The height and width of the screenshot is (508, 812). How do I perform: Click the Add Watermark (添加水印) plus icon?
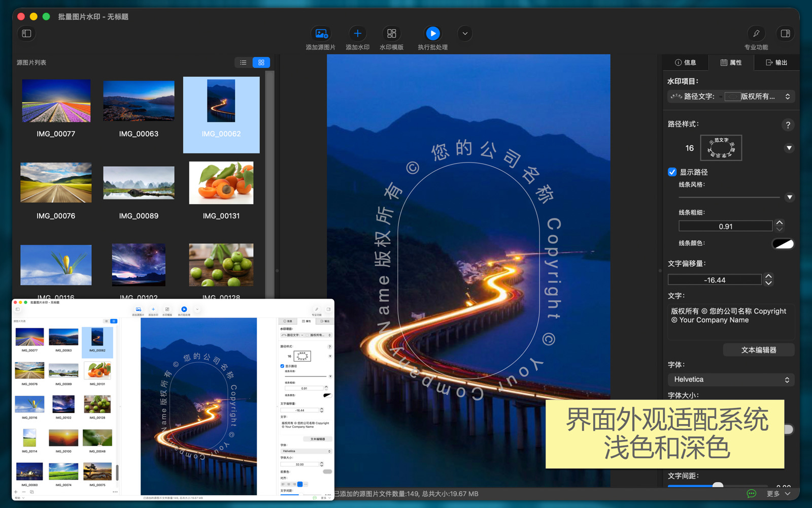(x=357, y=34)
